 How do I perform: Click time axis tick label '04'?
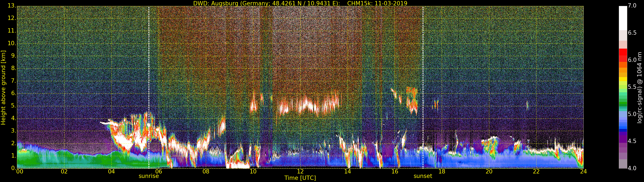111,172
